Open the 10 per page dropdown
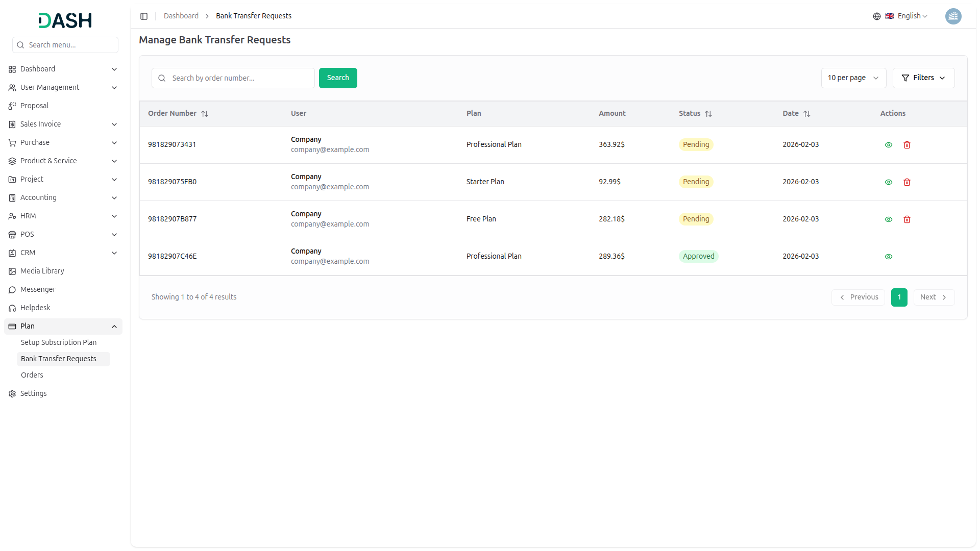The image size is (980, 551). tap(853, 78)
